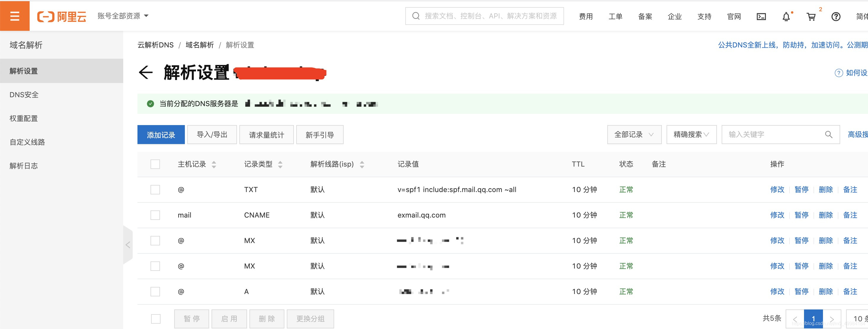Click the Alibaba Cloud logo
Image resolution: width=868 pixels, height=329 pixels.
(62, 16)
